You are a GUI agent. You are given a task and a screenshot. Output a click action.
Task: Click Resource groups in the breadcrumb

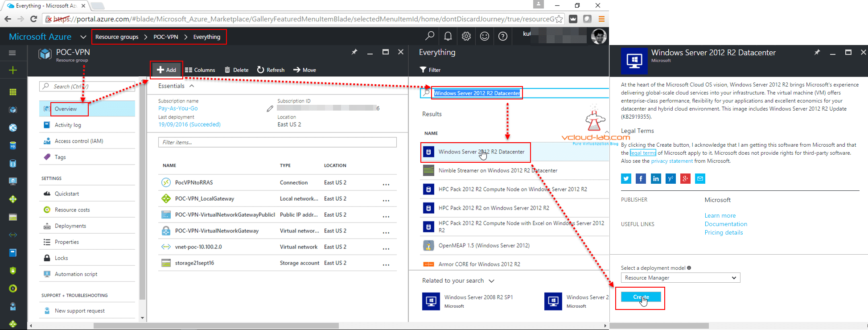pyautogui.click(x=117, y=37)
